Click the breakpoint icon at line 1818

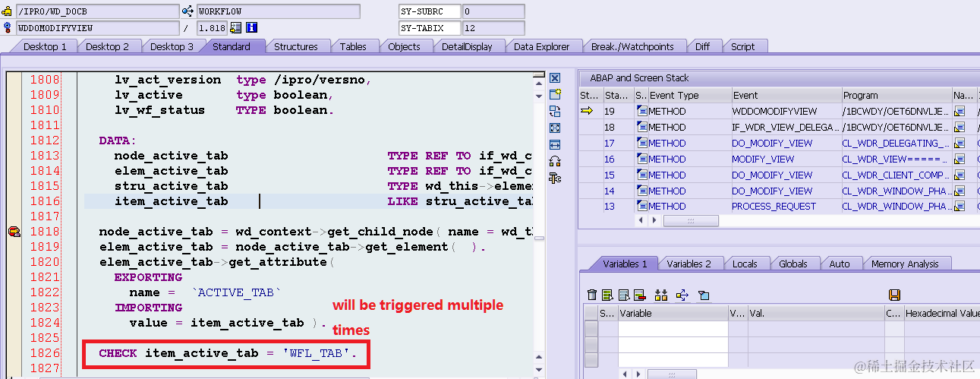[14, 232]
